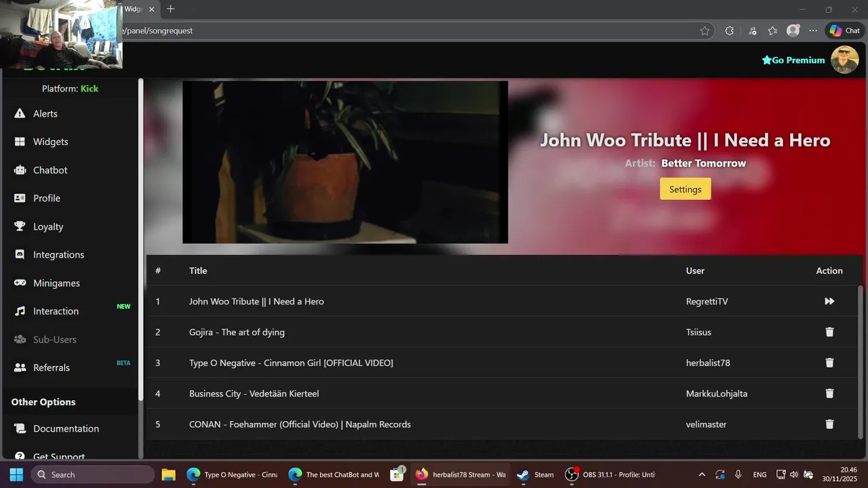
Task: Open the Favorites list icon
Action: [x=772, y=30]
